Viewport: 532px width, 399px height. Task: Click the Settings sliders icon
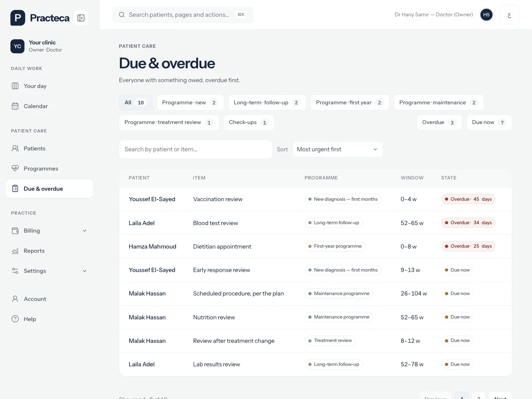click(15, 271)
